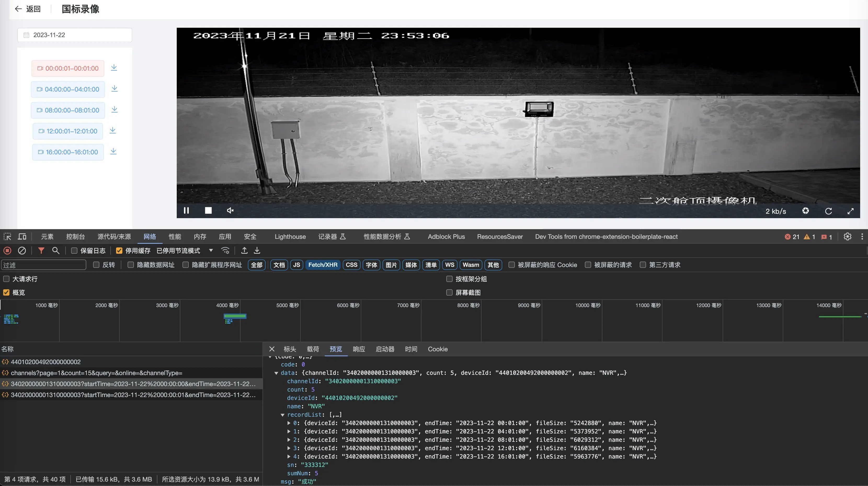Expand recordList item 0
868x486 pixels.
[289, 423]
